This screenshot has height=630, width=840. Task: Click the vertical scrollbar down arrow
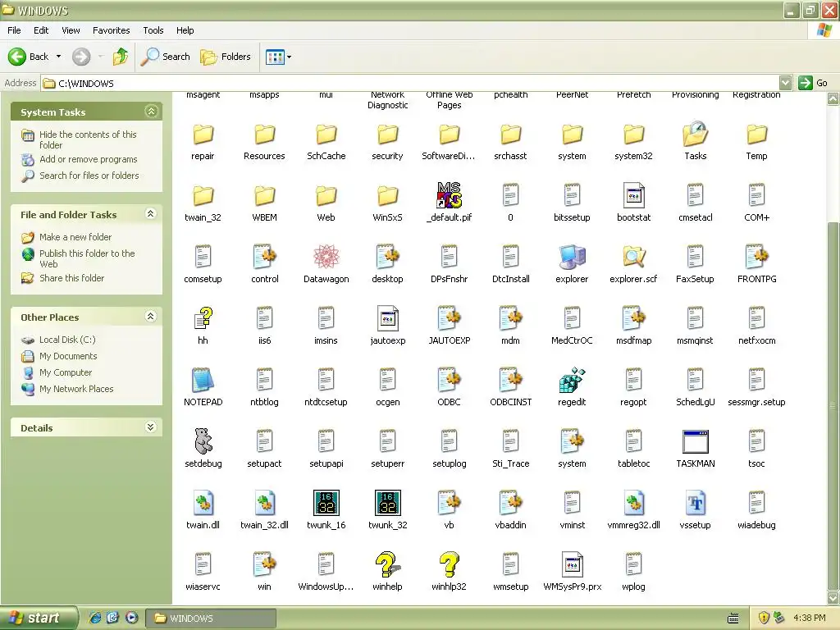tap(833, 598)
